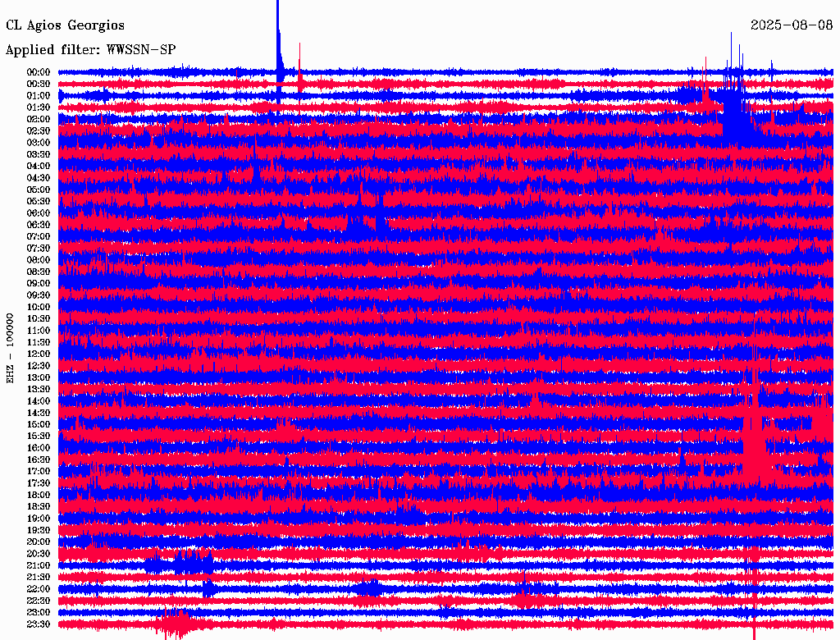Select the 05:00 time label

pos(39,190)
